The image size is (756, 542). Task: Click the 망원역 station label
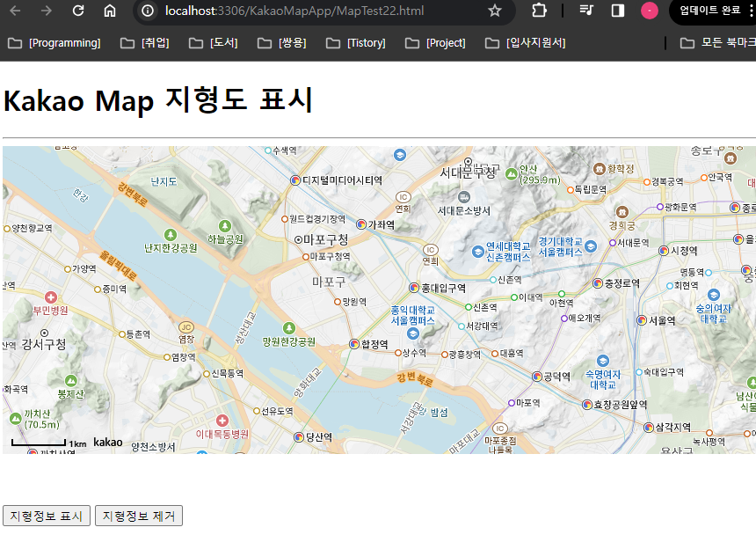(x=354, y=302)
